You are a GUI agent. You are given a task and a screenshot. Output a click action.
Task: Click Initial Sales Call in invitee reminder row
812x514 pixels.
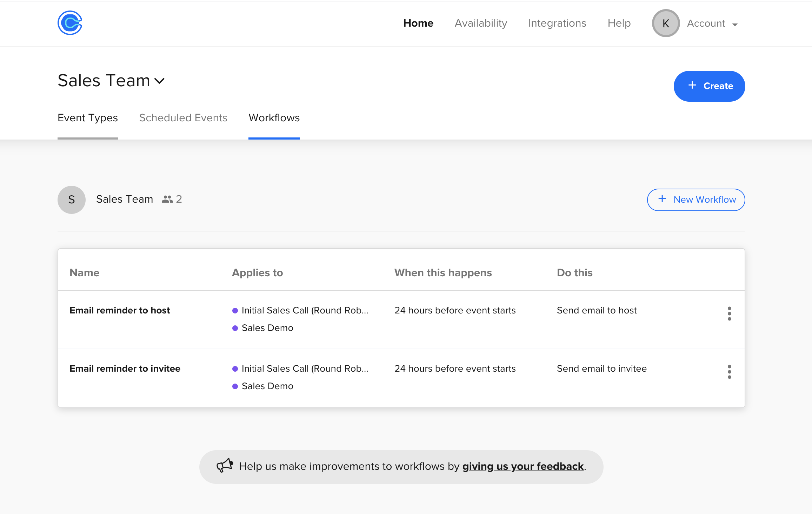305,368
